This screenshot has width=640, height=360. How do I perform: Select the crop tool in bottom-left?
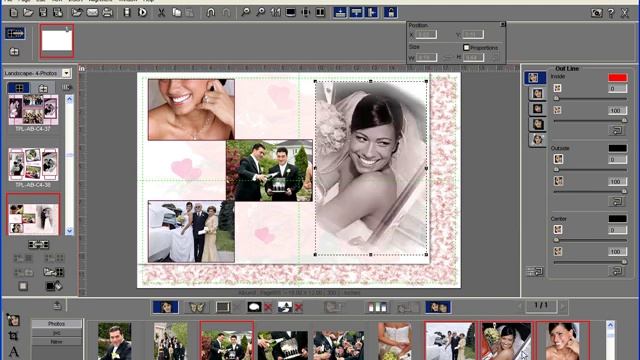pos(13,336)
